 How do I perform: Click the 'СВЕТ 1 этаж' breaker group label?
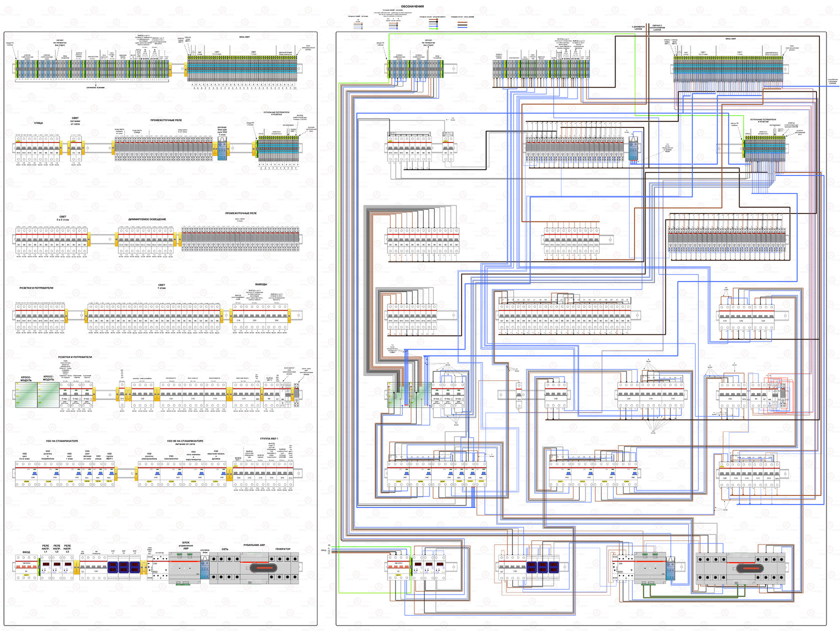pos(161,286)
